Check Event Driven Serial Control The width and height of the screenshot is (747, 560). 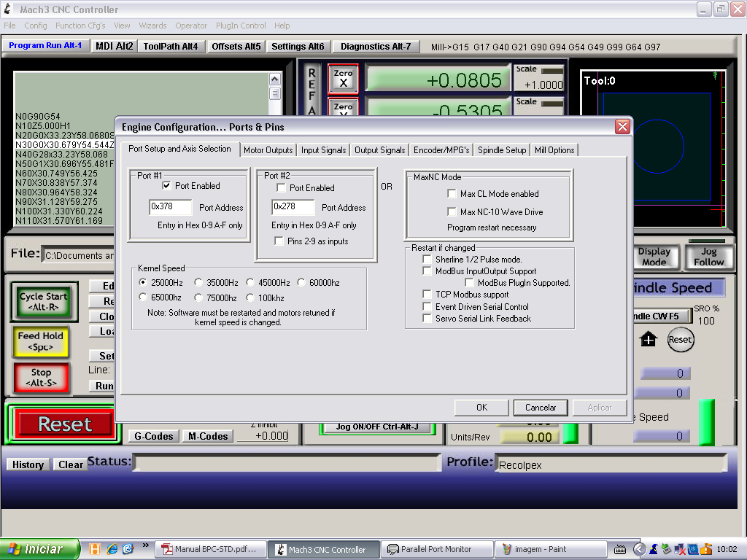tap(427, 307)
